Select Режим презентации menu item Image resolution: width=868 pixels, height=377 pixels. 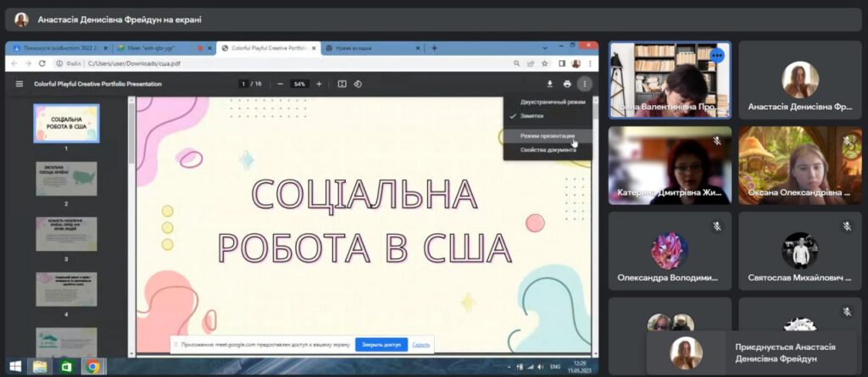click(x=548, y=136)
